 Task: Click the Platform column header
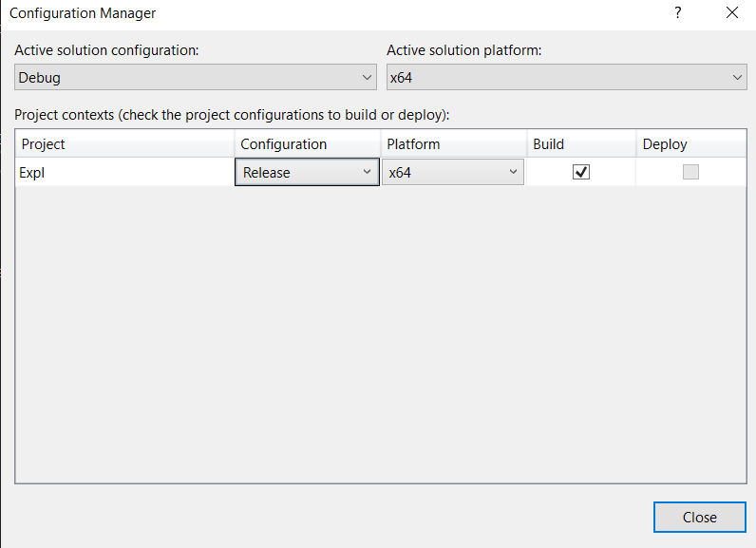click(x=453, y=144)
